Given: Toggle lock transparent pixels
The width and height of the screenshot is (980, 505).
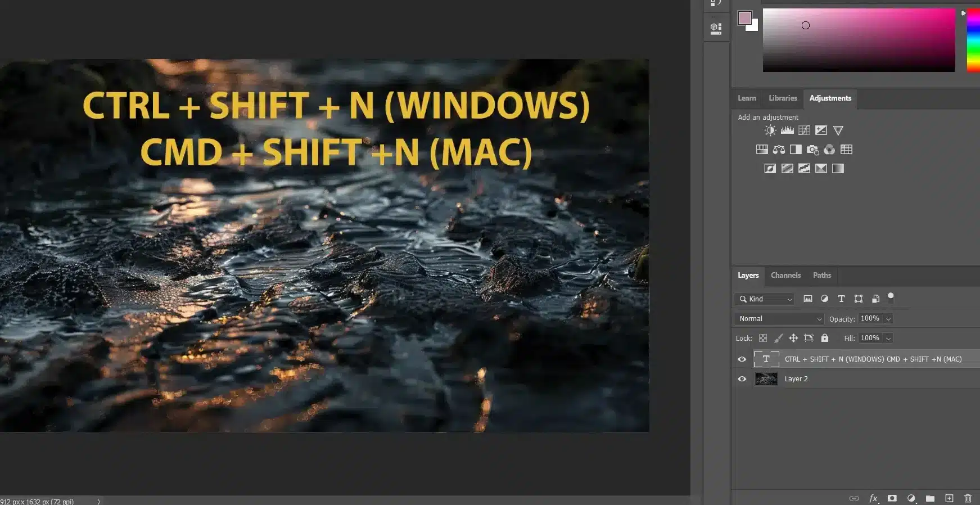Looking at the screenshot, I should pos(763,338).
